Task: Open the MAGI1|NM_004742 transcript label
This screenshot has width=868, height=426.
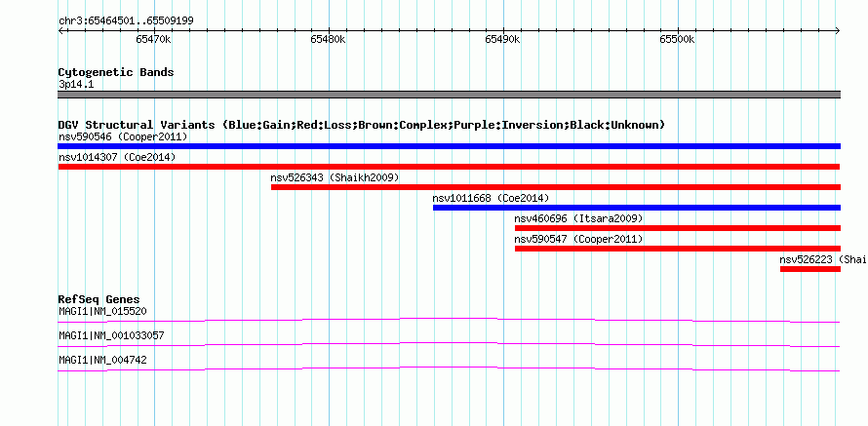Action: point(103,360)
